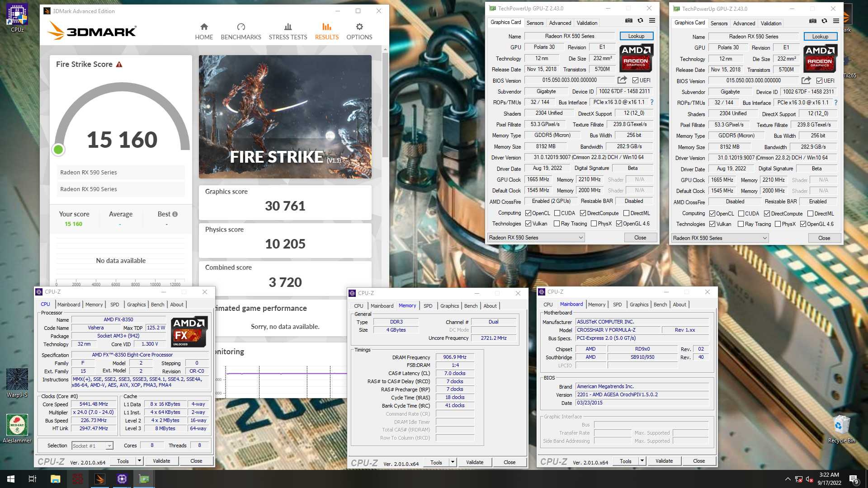Click Validate in CPU-Z CPU window

[x=161, y=461]
